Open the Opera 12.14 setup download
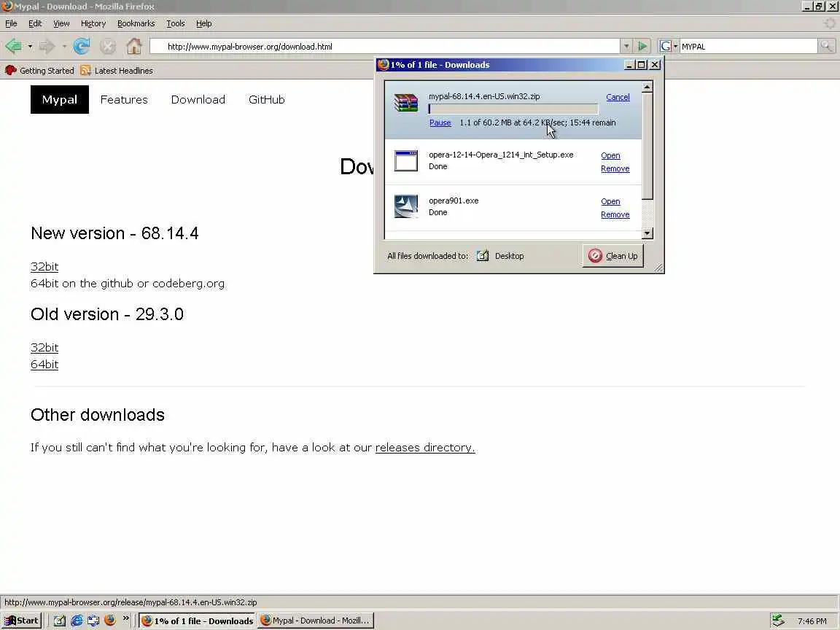840x630 pixels. click(610, 155)
